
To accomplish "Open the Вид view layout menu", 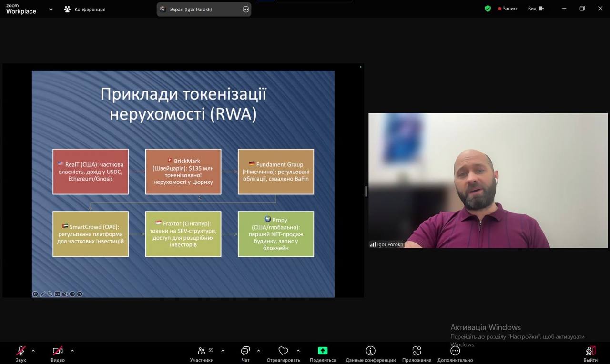I will [x=535, y=9].
